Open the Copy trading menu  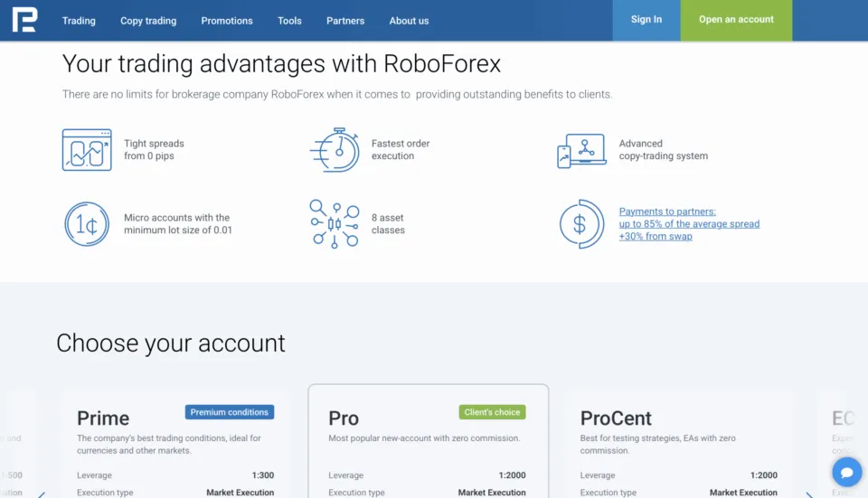pos(148,21)
